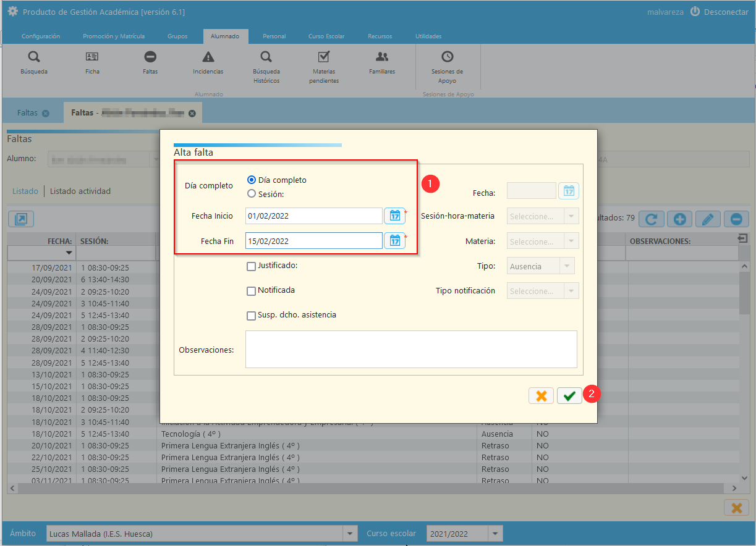Expand the Ámbito Lucas Mallada dropdown

(x=350, y=534)
